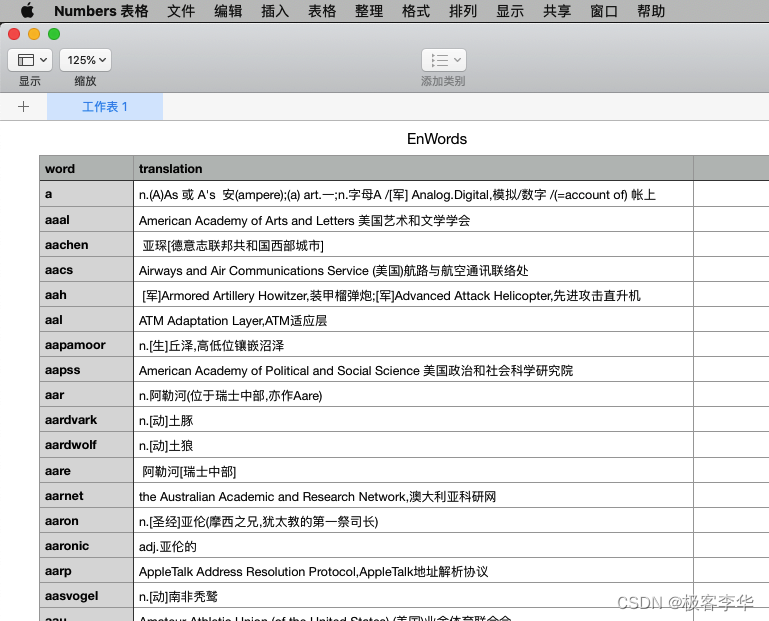Select the cell containing aarnet
769x621 pixels.
point(86,495)
